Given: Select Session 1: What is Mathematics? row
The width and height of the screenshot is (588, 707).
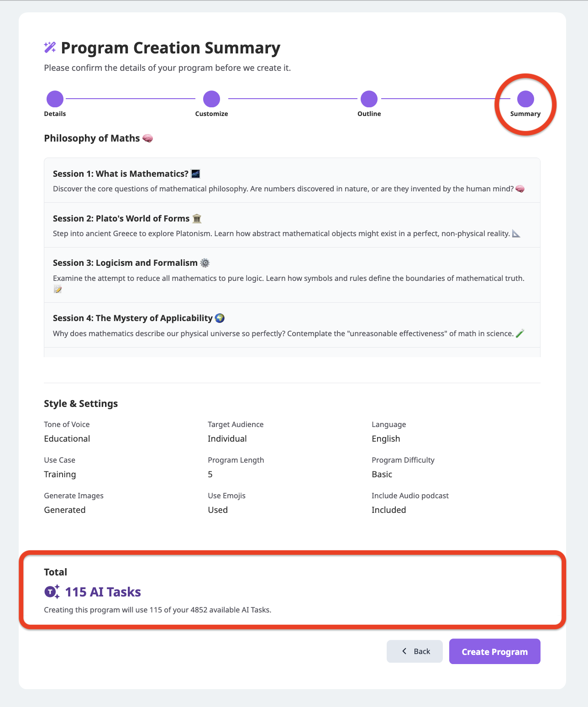Looking at the screenshot, I should tap(292, 180).
